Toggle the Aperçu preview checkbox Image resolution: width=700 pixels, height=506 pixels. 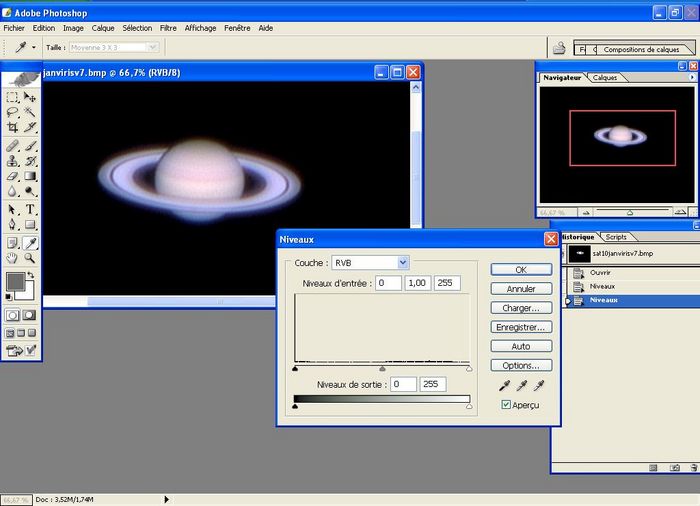[507, 405]
